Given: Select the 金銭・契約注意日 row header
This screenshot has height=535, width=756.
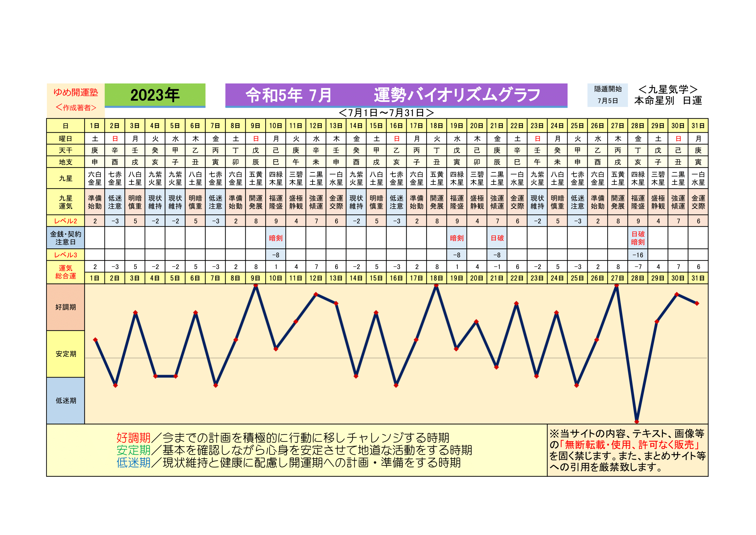Looking at the screenshot, I should coord(66,238).
